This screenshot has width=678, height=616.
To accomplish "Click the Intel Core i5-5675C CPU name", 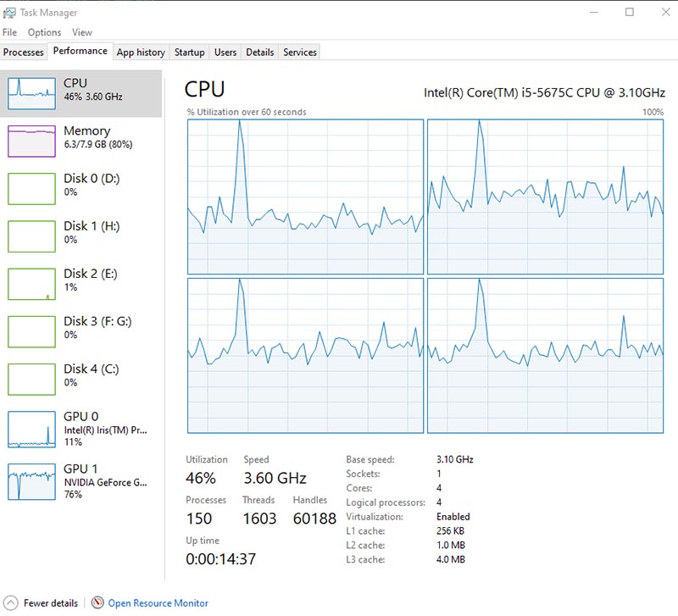I will click(x=544, y=92).
